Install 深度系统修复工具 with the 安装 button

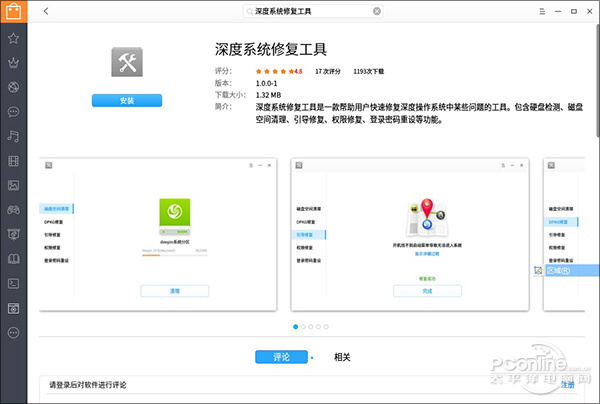click(126, 100)
